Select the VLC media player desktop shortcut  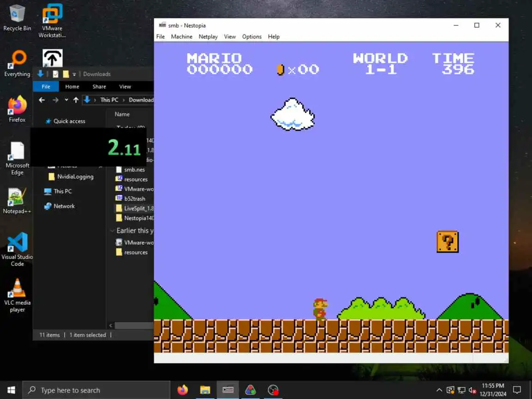(x=17, y=295)
